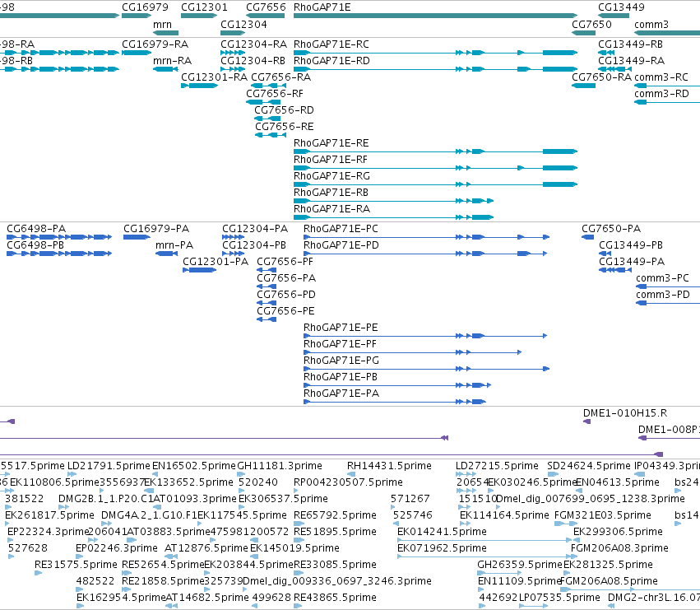
Task: Click the CG13449-RA transcript label
Action: point(631,61)
